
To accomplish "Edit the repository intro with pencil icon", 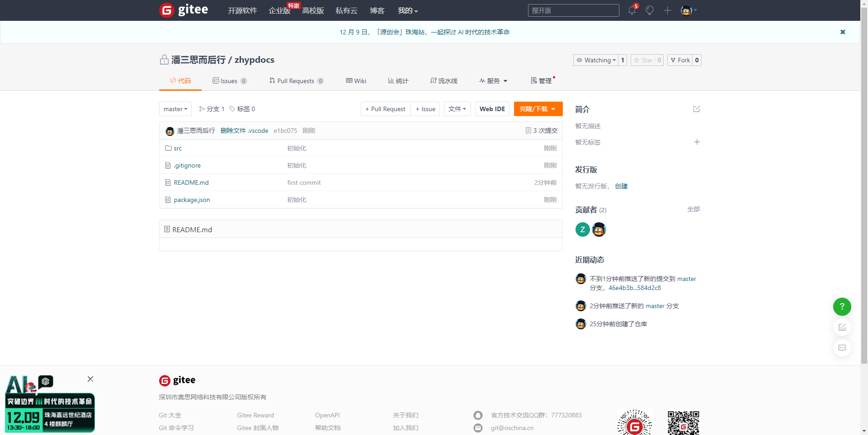I will (696, 109).
